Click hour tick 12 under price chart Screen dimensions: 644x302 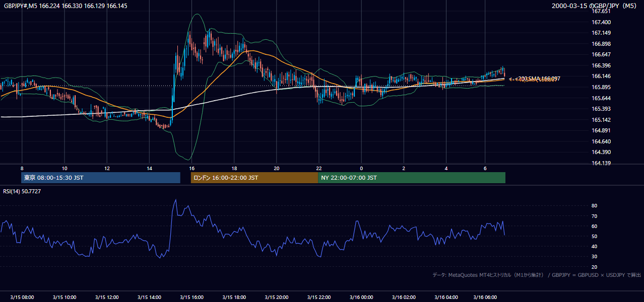[107, 168]
